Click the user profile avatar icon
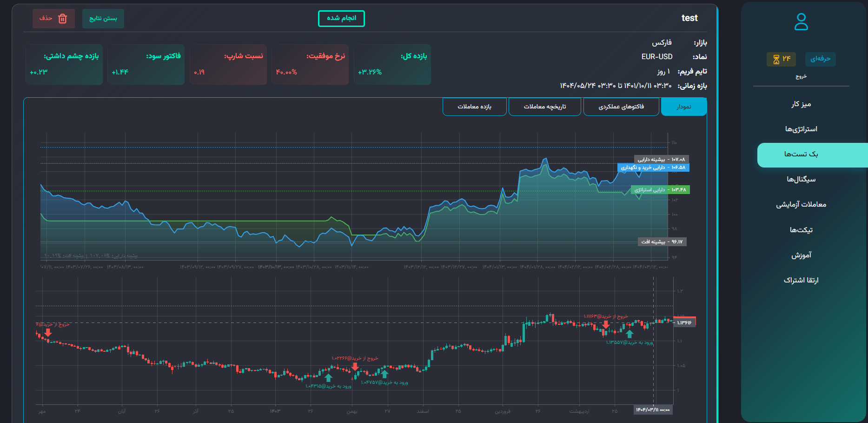The height and width of the screenshot is (423, 868). point(801,22)
